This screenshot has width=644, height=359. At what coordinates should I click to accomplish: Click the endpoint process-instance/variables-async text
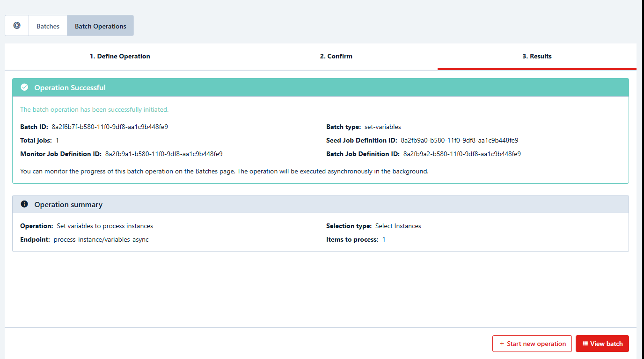101,239
